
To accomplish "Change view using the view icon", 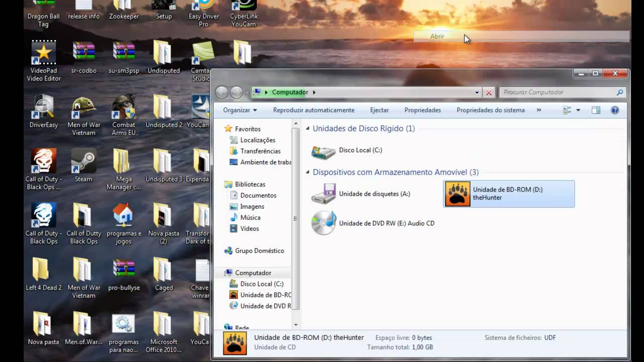I will [x=567, y=110].
